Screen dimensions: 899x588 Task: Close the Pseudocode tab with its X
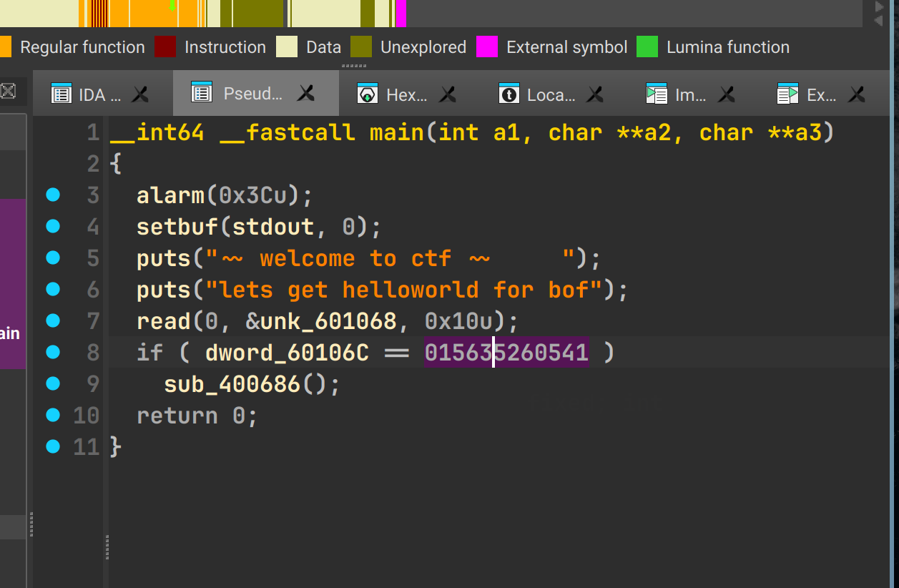coord(306,93)
